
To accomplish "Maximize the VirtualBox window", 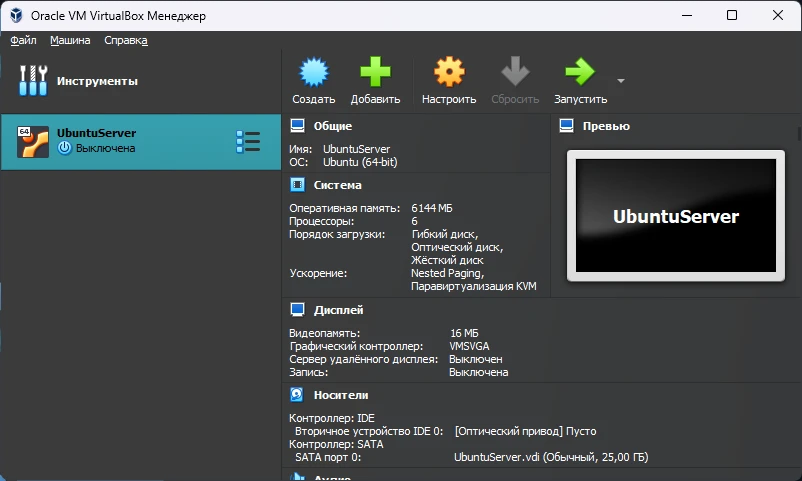I will (x=732, y=15).
